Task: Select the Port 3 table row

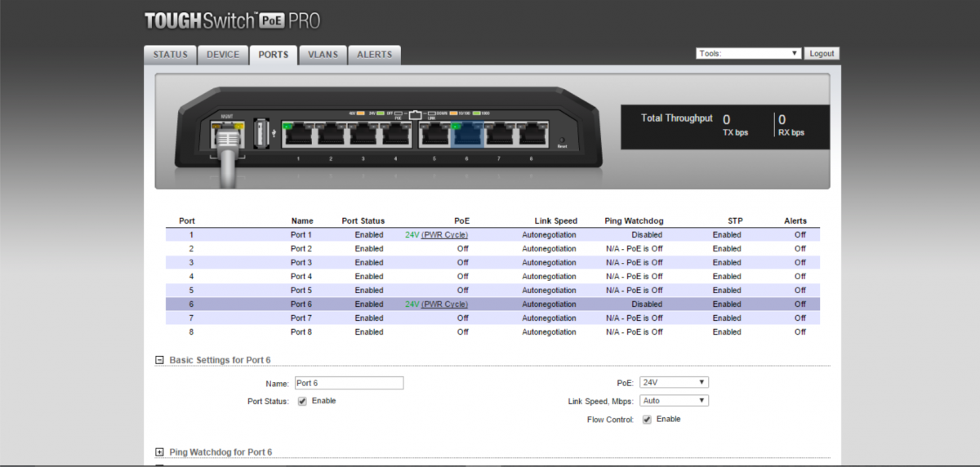Action: point(492,262)
